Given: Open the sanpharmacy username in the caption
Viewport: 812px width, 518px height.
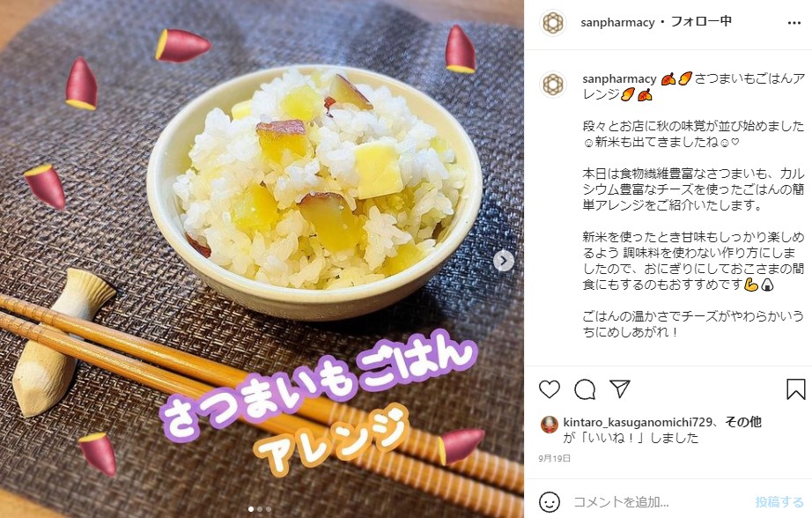Looking at the screenshot, I should [x=619, y=78].
